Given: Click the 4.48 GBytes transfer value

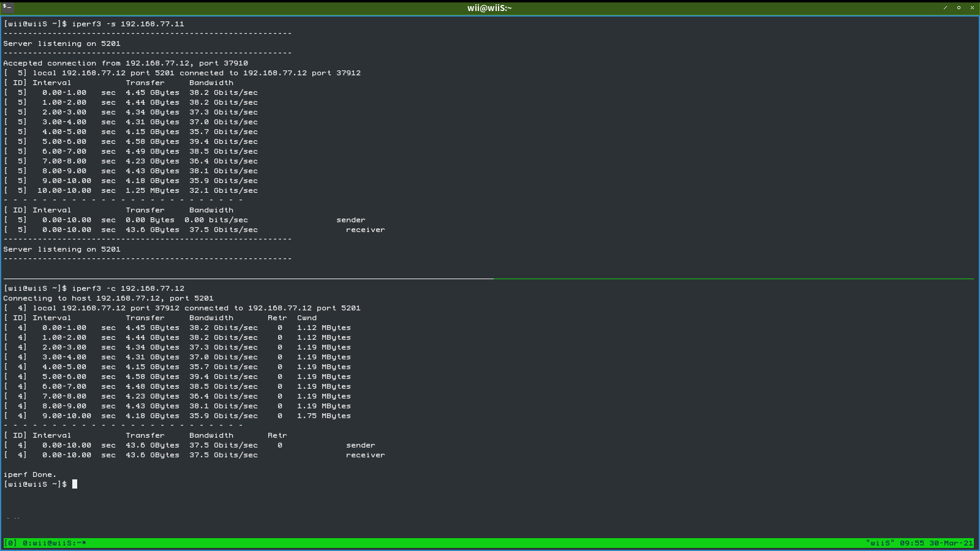Looking at the screenshot, I should tap(153, 386).
